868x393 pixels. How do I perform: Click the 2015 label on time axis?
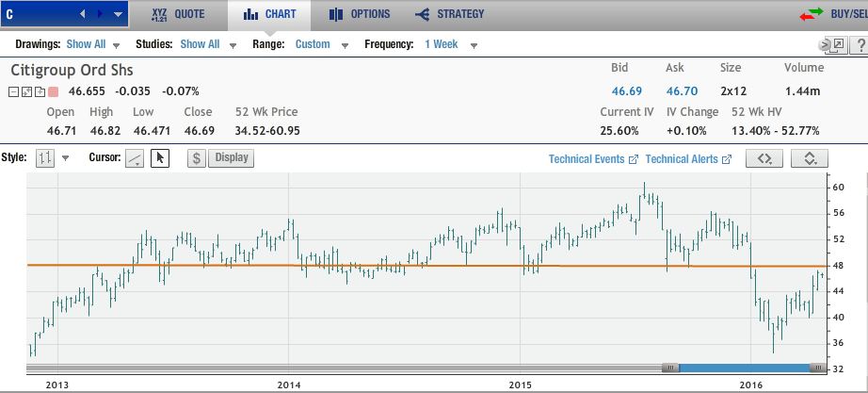(x=520, y=385)
